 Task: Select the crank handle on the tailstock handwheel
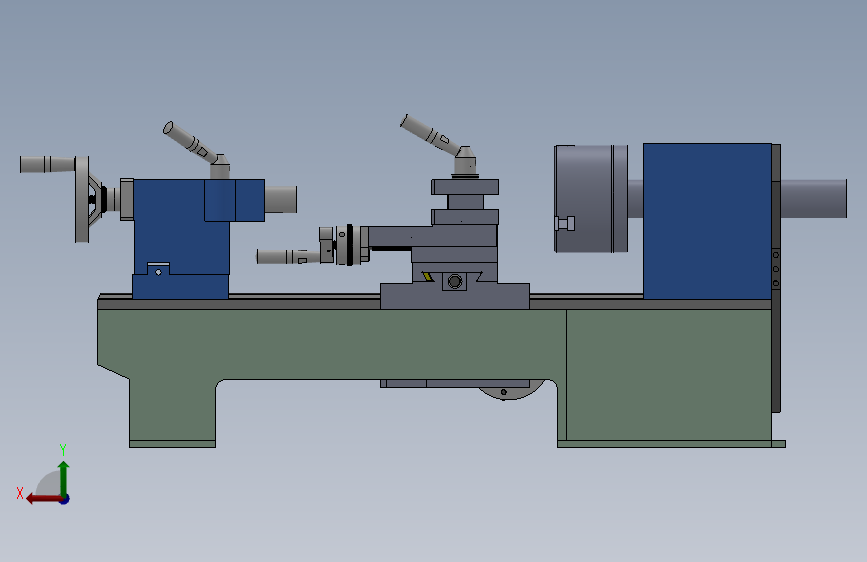[48, 164]
